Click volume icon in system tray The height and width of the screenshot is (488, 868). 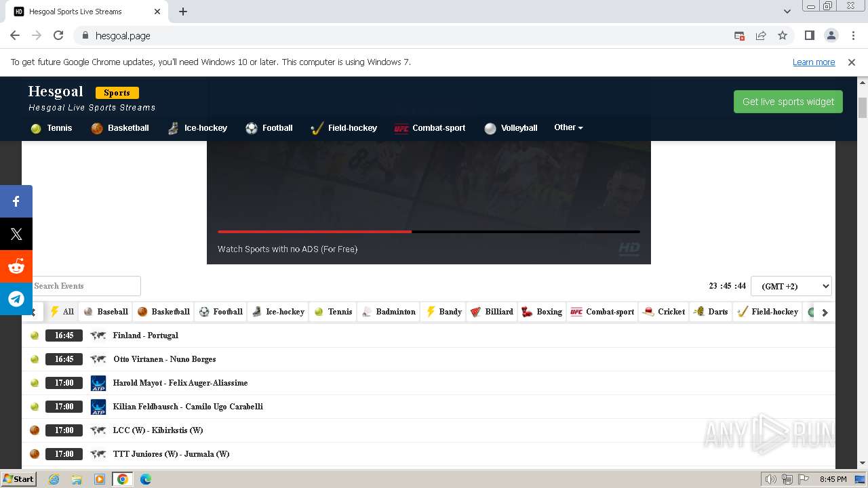771,479
